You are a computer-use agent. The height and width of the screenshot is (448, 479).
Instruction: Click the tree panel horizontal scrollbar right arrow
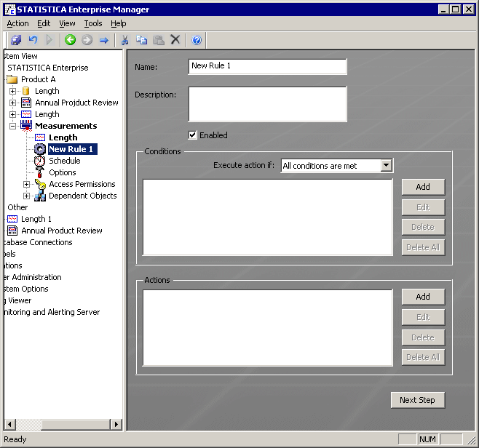pos(116,424)
